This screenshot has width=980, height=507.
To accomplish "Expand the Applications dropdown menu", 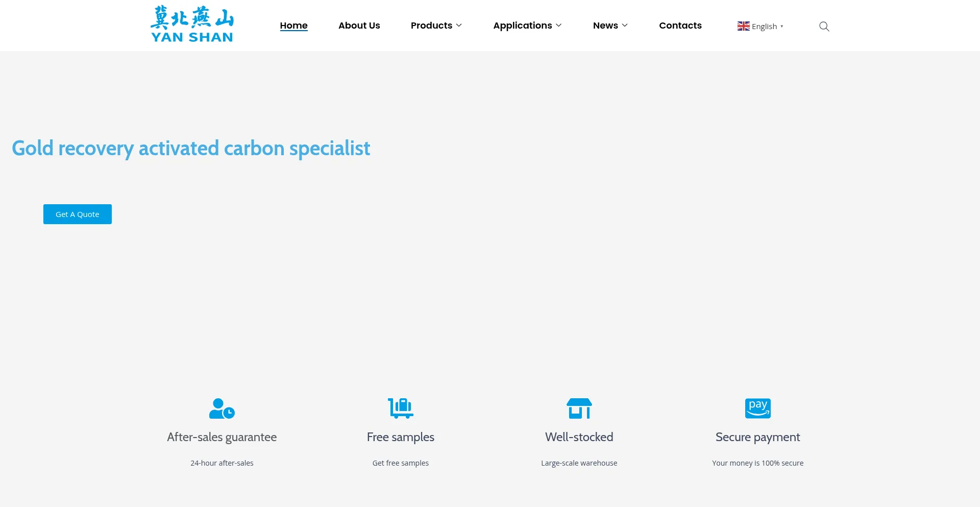I will 527,26.
